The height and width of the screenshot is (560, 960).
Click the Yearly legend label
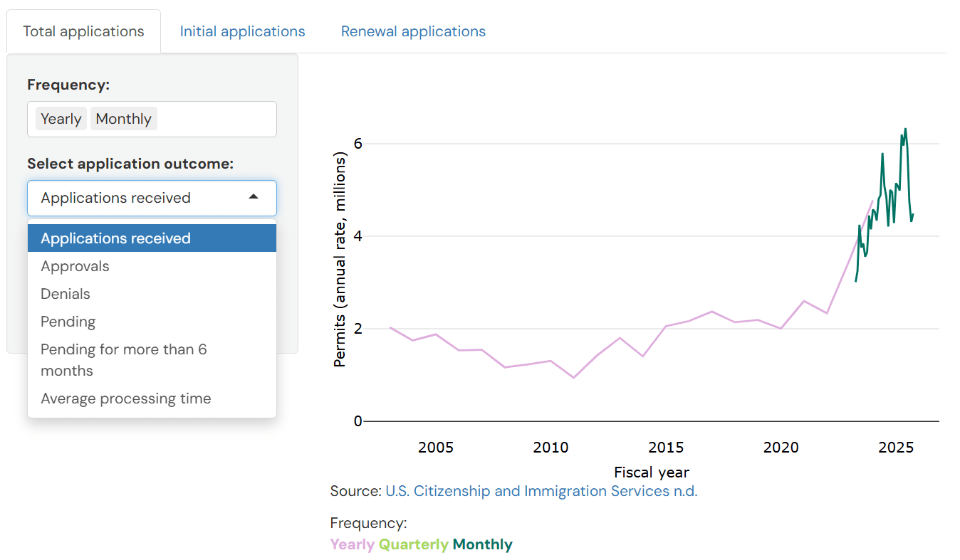click(352, 544)
